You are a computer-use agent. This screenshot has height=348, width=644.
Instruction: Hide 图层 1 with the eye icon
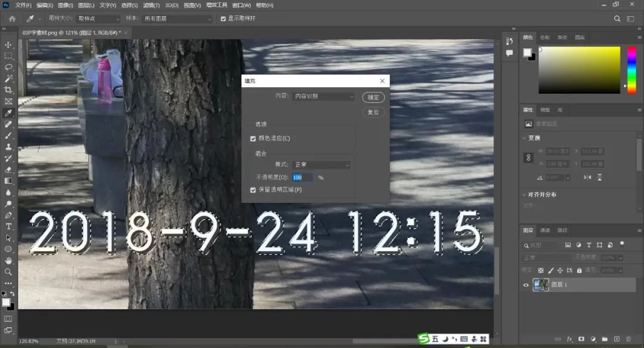(x=526, y=285)
